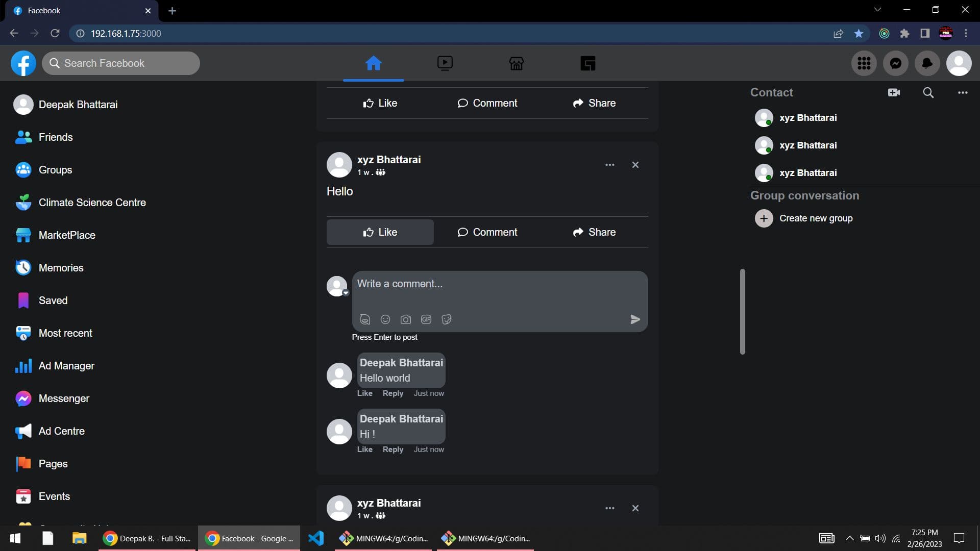Like the 'Hello' post

coord(380,232)
